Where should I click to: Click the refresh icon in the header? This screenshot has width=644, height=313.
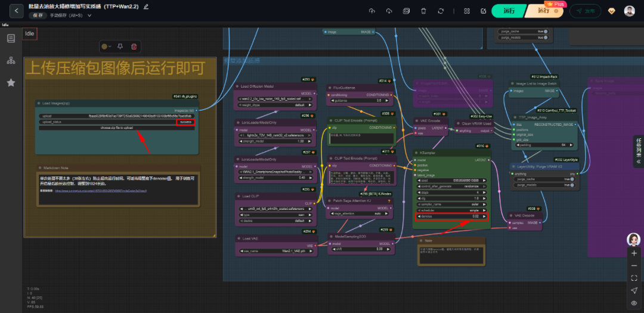441,11
